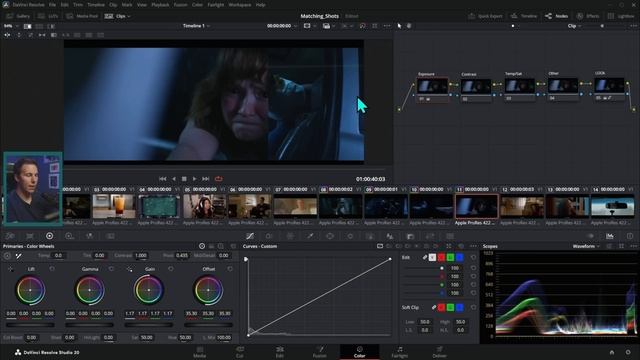Open the Power Window palette icon

click(x=330, y=236)
